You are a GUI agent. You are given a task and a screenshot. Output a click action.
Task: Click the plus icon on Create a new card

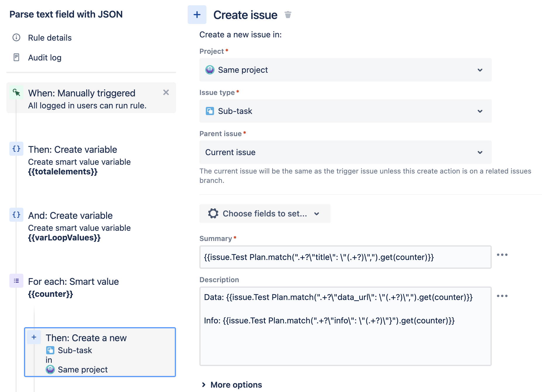pyautogui.click(x=34, y=337)
